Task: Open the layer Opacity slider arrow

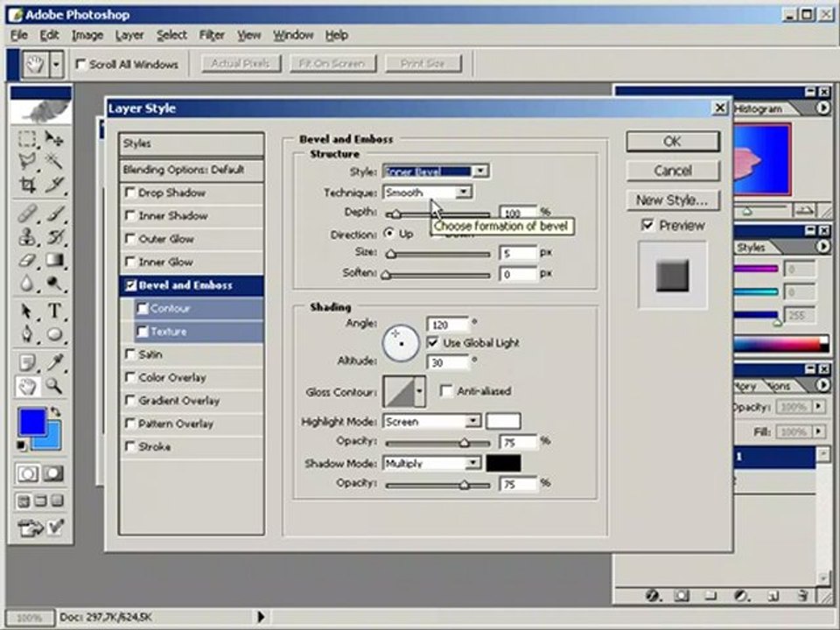Action: point(818,407)
